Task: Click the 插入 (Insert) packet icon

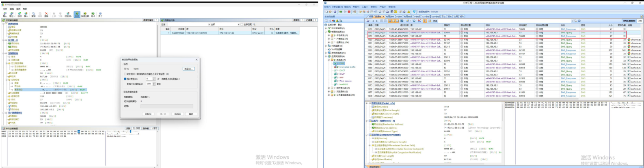Action: point(26,14)
